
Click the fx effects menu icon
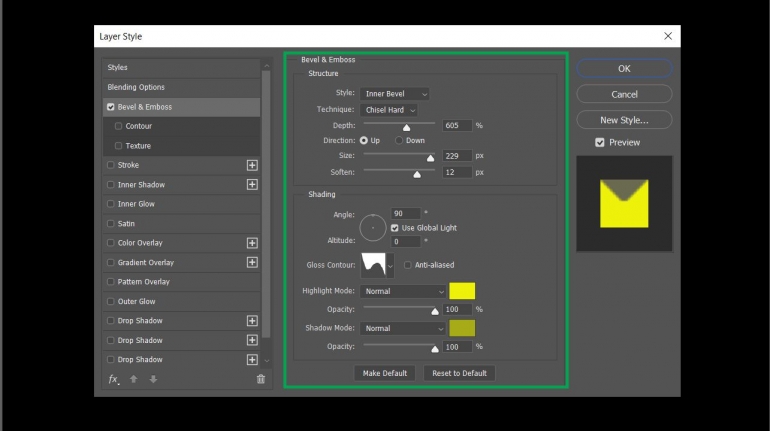[x=113, y=379]
